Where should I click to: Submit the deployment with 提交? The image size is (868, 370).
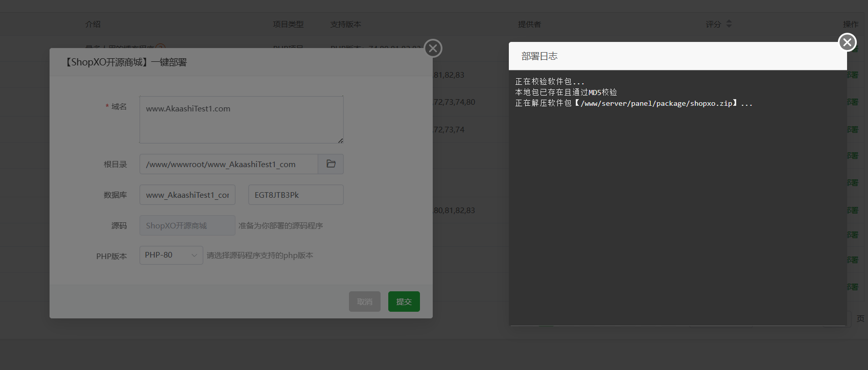pos(404,302)
